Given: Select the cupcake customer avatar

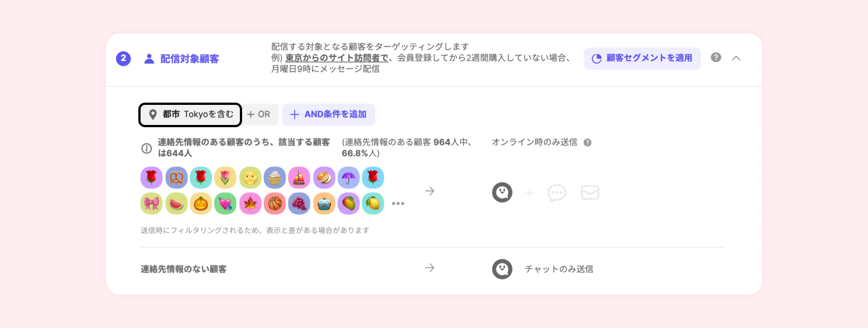Looking at the screenshot, I should [275, 177].
